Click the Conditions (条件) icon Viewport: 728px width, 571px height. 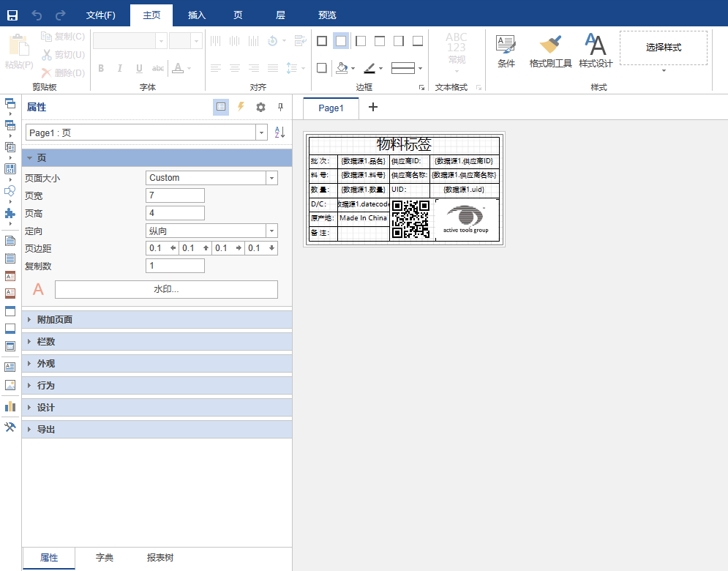[x=506, y=51]
